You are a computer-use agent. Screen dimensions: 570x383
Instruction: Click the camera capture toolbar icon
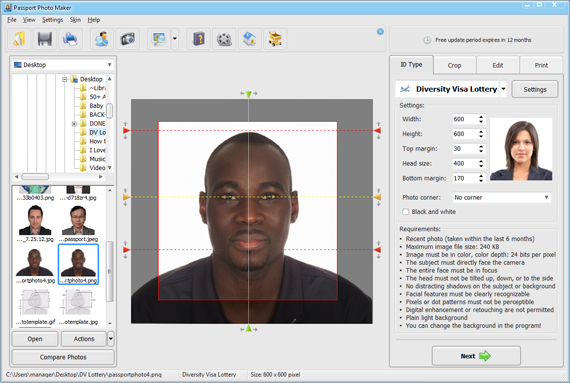(128, 39)
